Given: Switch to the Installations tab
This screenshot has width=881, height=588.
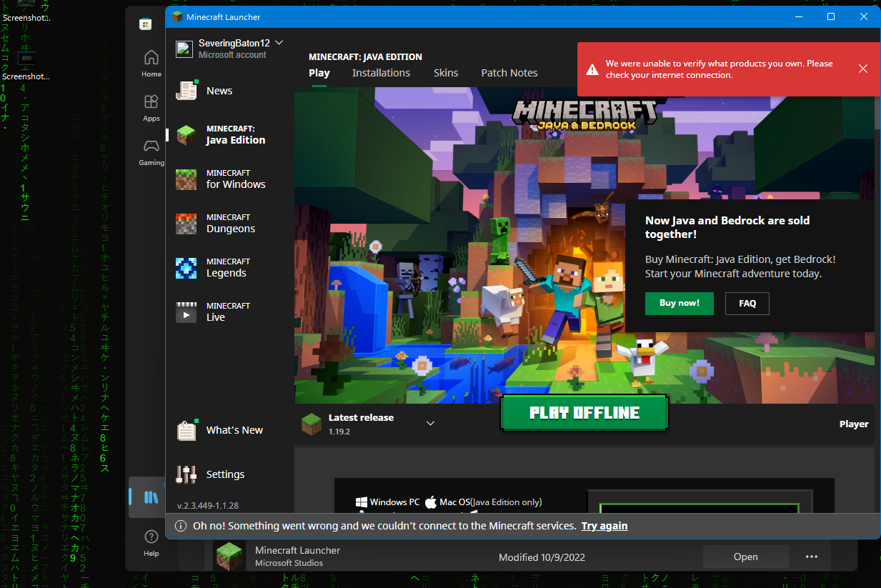Looking at the screenshot, I should 381,73.
